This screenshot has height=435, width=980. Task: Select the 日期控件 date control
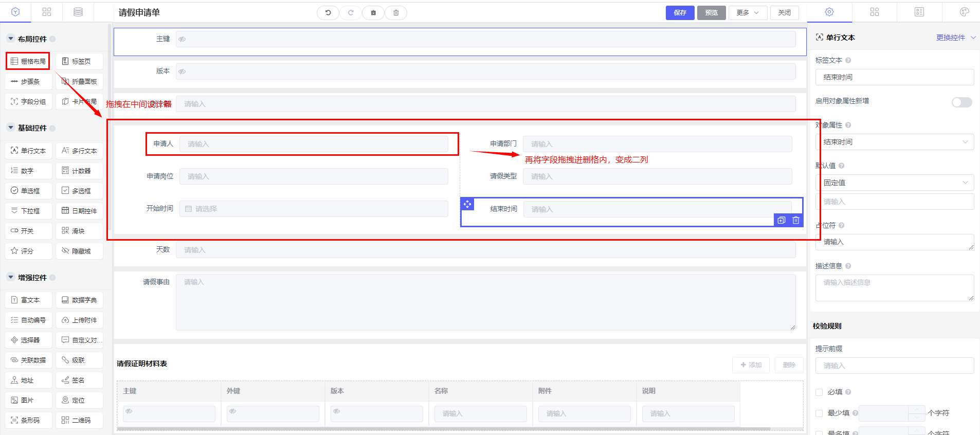(x=79, y=211)
